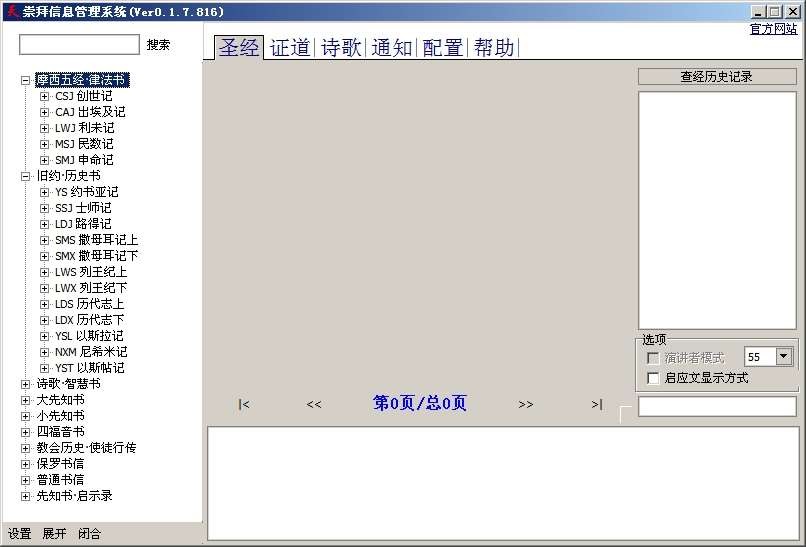
Task: Enable the 启应文显示方式 checkbox
Action: [x=653, y=378]
